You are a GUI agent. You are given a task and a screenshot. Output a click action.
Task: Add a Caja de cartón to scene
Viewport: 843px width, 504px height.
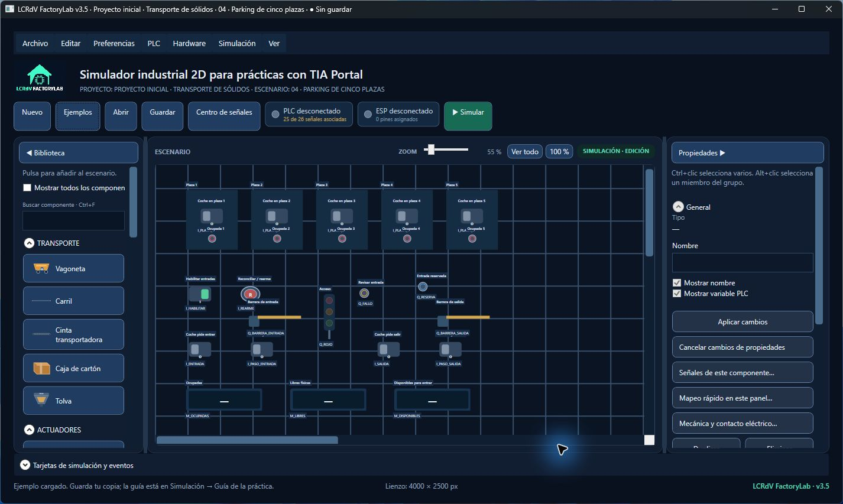tap(73, 368)
